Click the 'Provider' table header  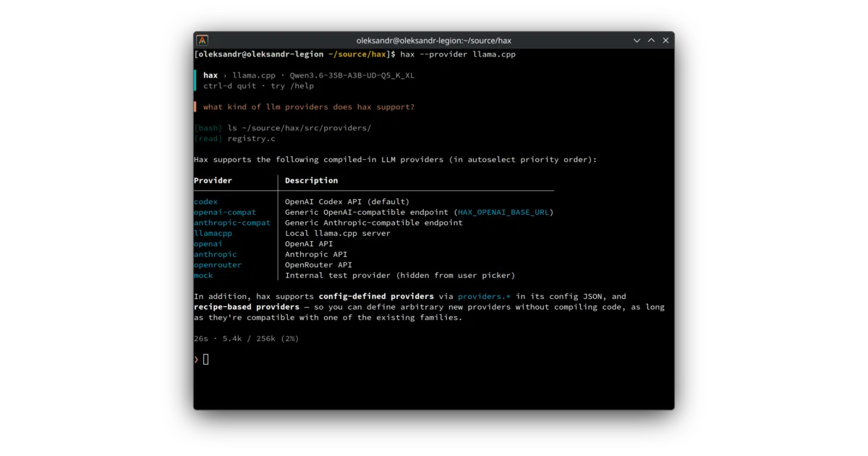pos(213,180)
